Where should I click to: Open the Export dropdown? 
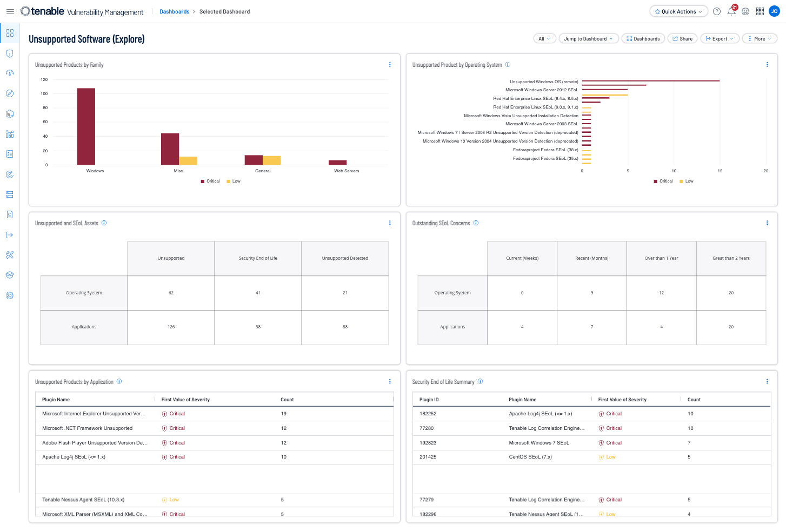[x=720, y=38]
